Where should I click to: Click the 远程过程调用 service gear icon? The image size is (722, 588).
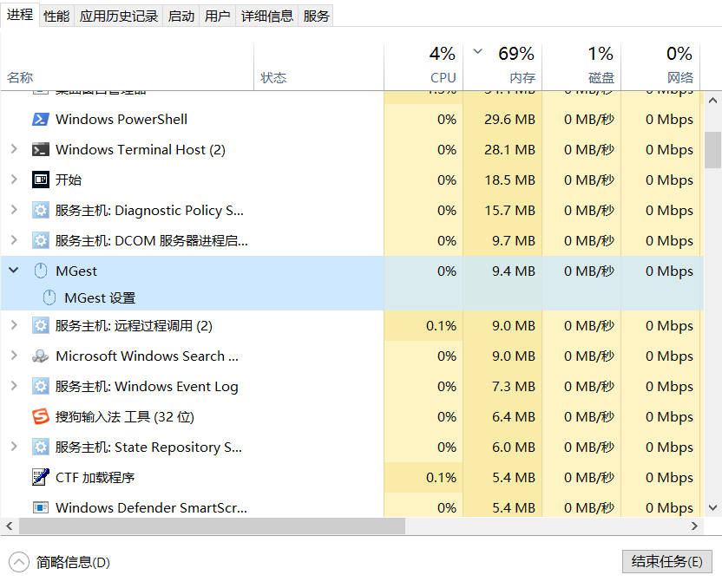click(41, 326)
